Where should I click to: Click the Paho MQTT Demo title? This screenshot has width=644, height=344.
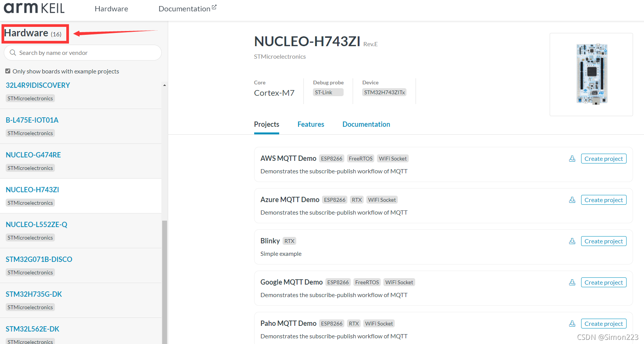[288, 324]
